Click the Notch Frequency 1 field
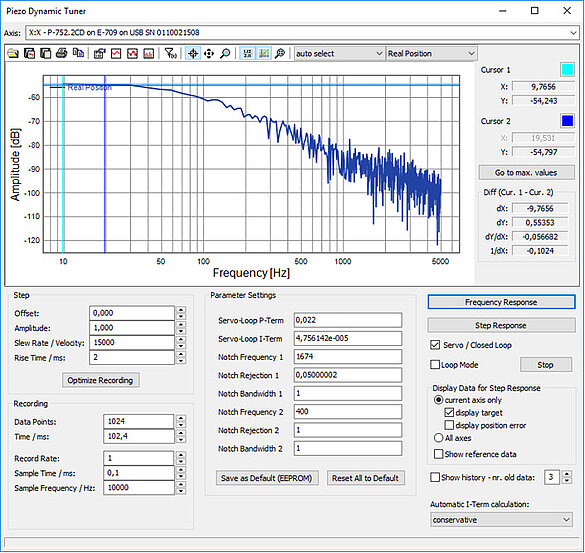Screen dimensions: 585x553 point(348,357)
